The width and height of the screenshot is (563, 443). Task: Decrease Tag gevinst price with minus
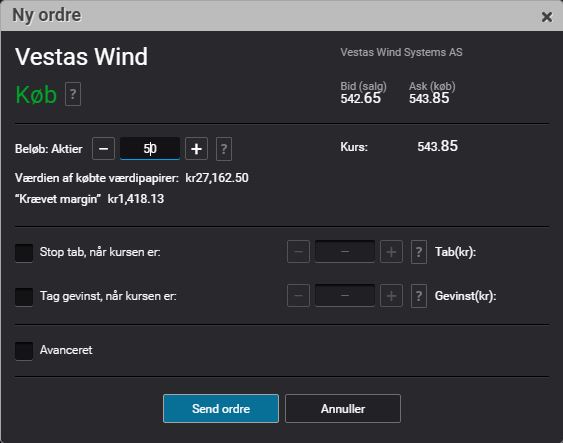(x=298, y=296)
